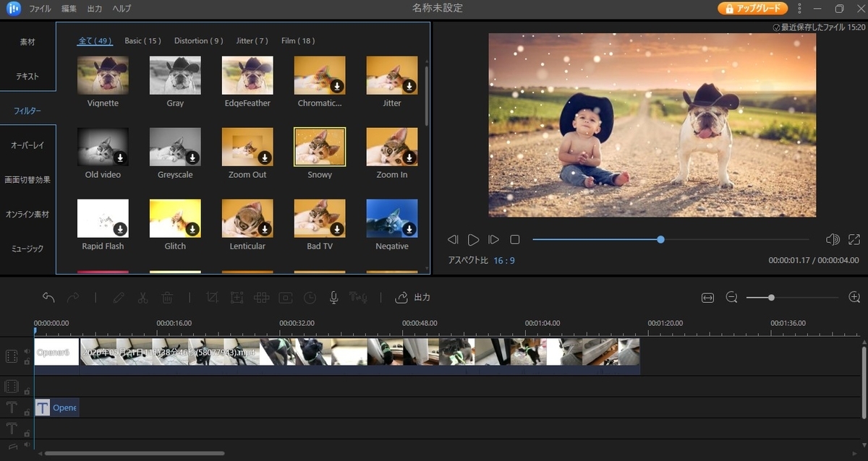The width and height of the screenshot is (868, 461).
Task: Click the 出力 export button in toolbar
Action: [x=413, y=297]
